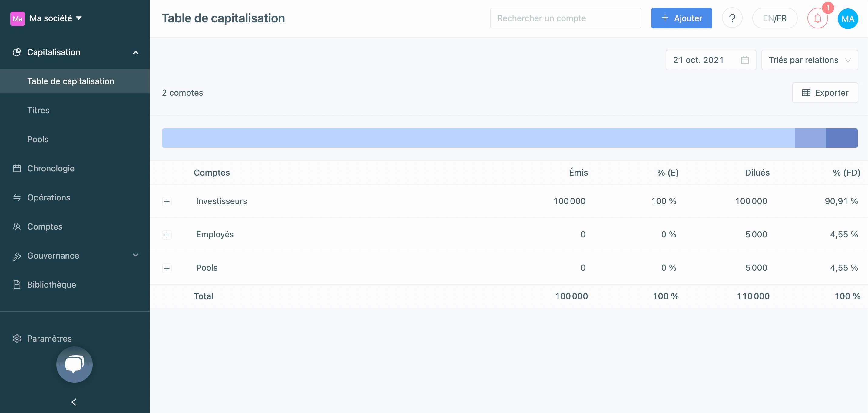Click the Comptes column header
Viewport: 868px width, 413px height.
click(212, 173)
